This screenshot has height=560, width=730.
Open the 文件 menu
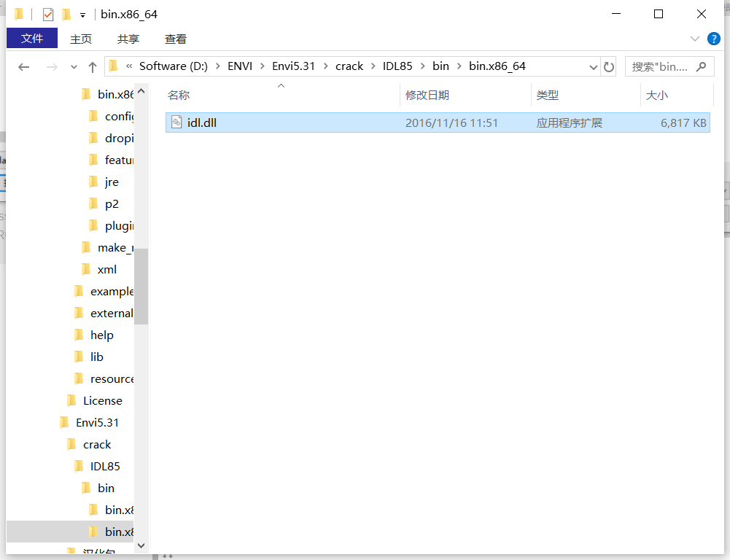31,39
